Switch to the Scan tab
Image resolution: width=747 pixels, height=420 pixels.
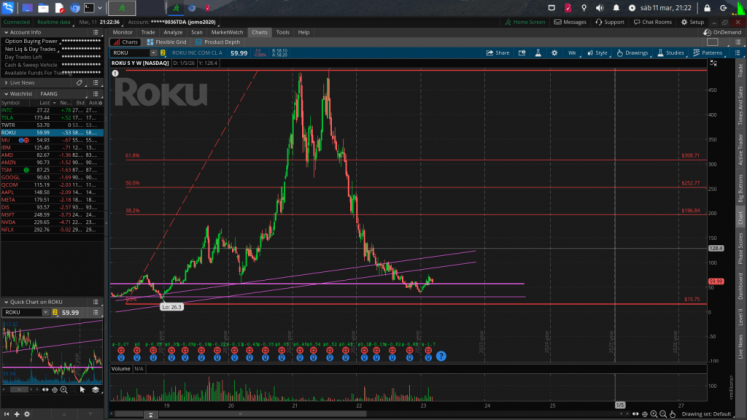197,32
